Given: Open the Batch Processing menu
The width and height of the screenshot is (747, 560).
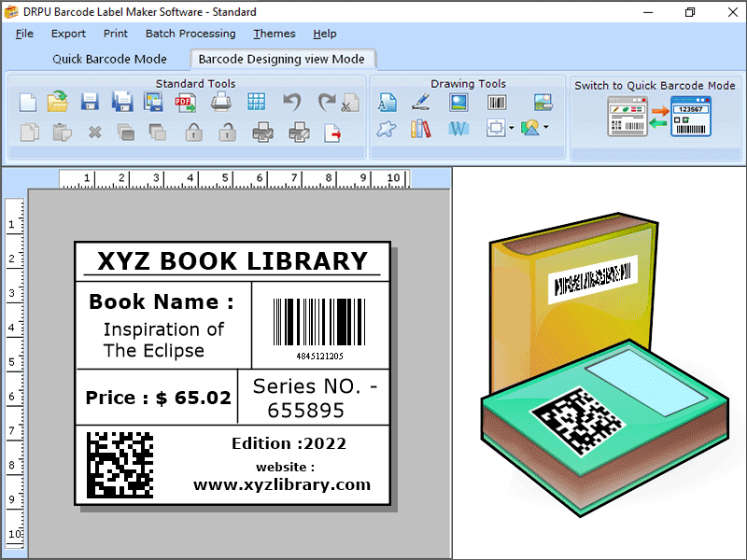Looking at the screenshot, I should (x=190, y=34).
